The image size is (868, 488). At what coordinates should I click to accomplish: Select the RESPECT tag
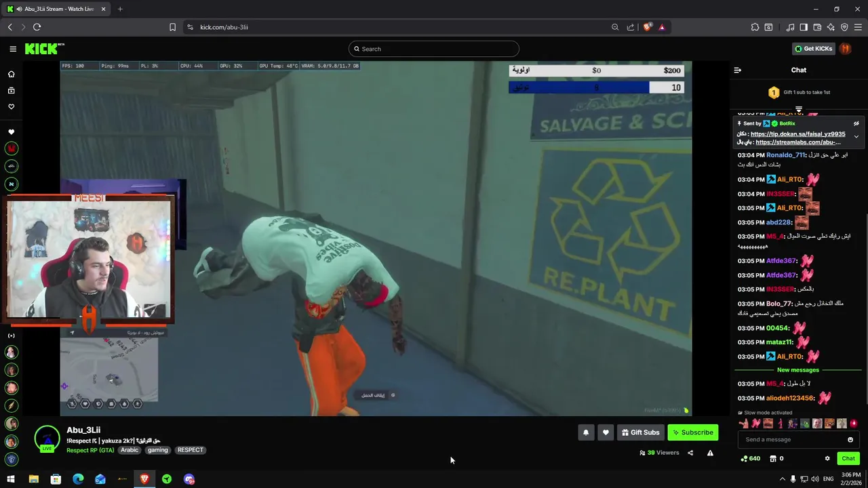click(x=190, y=450)
